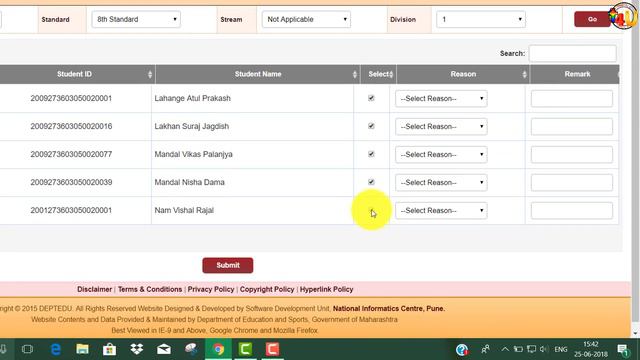Uncheck the checkbox for Mandal Nisha Dama
This screenshot has width=640, height=360.
point(371,182)
